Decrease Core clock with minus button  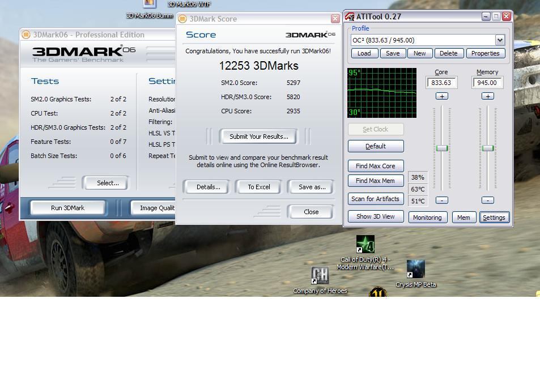pyautogui.click(x=442, y=201)
